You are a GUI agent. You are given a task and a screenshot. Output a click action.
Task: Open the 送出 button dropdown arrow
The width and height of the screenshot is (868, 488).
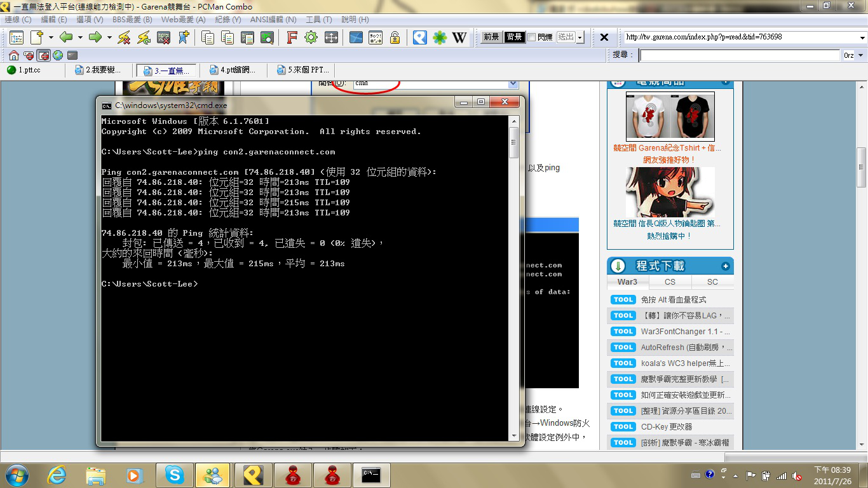click(580, 37)
